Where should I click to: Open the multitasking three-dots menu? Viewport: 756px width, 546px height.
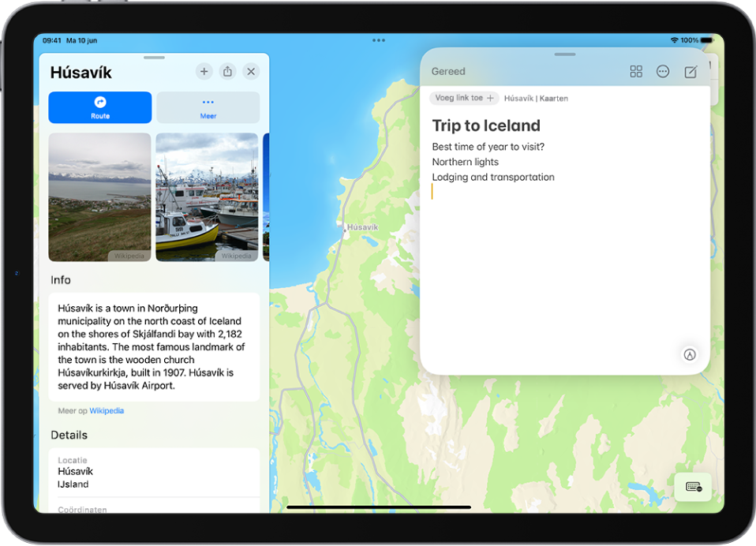(x=379, y=40)
